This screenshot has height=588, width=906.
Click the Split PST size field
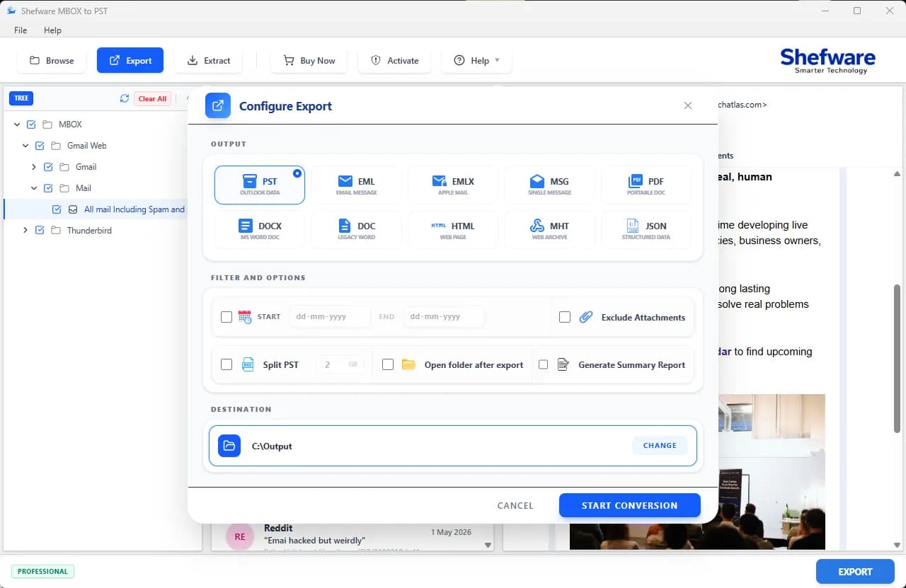[340, 364]
